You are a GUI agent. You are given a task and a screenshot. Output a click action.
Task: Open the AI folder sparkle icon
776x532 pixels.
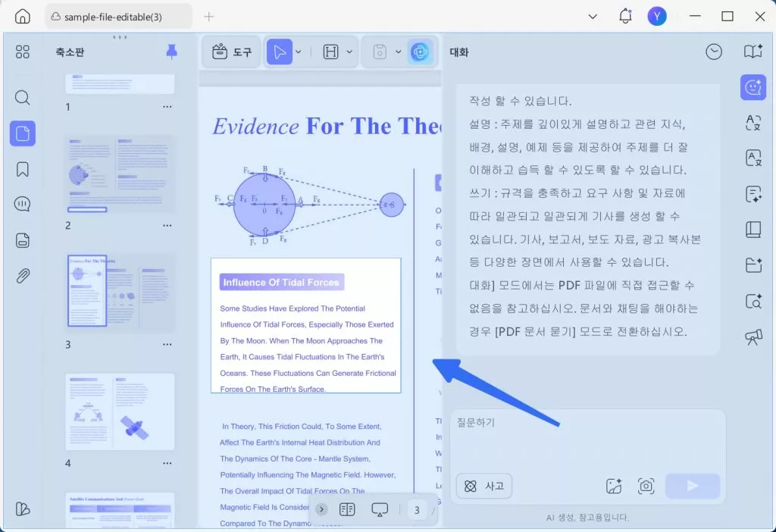pos(753,265)
